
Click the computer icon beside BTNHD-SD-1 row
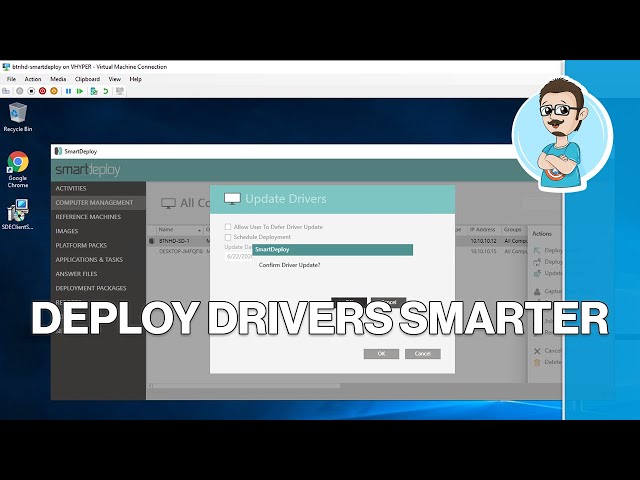[x=152, y=241]
